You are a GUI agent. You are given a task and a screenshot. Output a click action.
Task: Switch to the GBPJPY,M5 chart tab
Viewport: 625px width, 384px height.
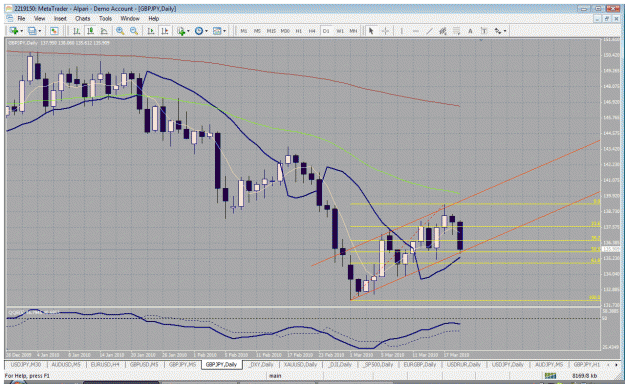tap(182, 364)
